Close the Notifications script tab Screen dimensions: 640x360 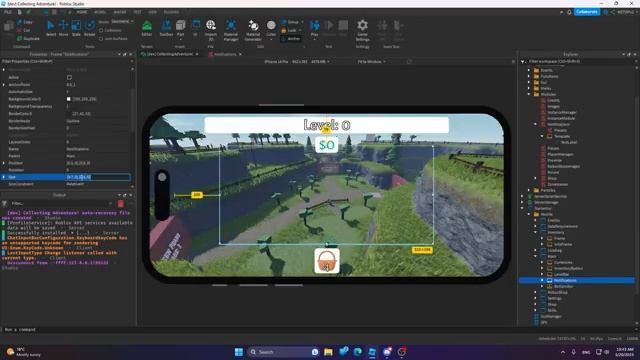240,54
